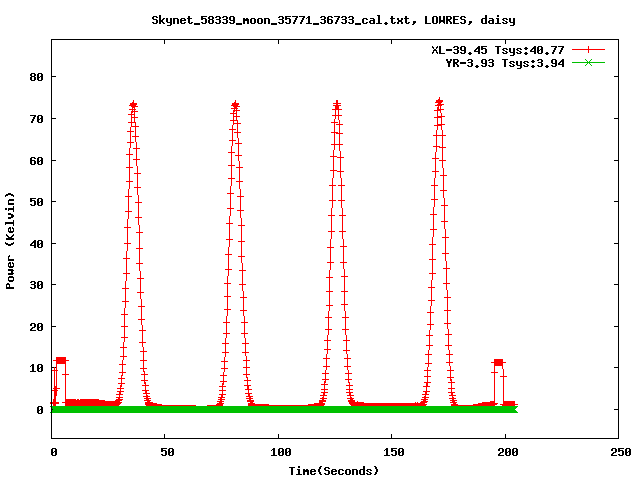Image resolution: width=640 pixels, height=480 pixels.
Task: Click the 250 x-axis tick label
Action: click(621, 452)
